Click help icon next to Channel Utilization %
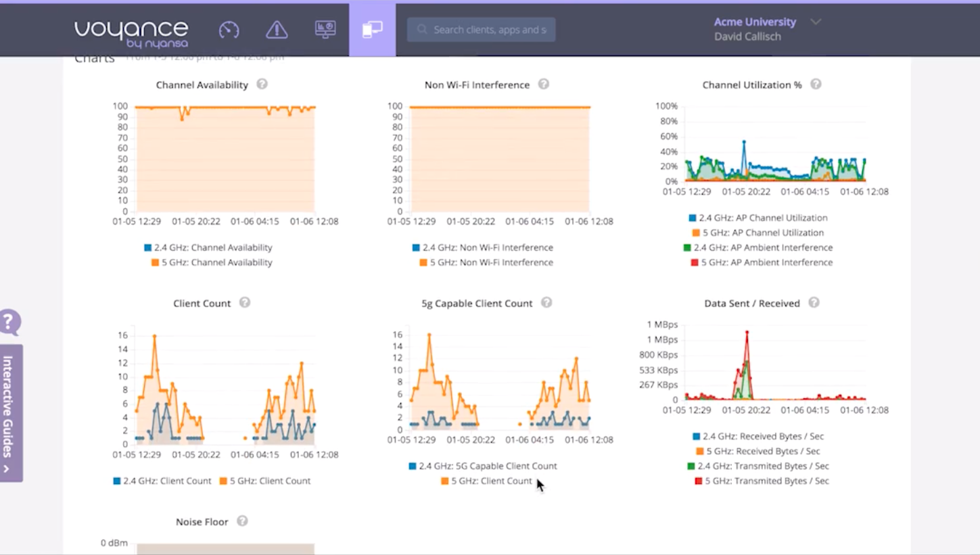980x555 pixels. (x=816, y=85)
